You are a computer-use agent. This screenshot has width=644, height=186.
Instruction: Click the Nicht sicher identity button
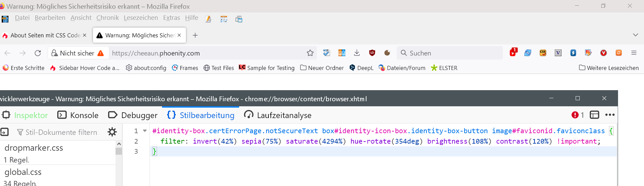(x=77, y=53)
